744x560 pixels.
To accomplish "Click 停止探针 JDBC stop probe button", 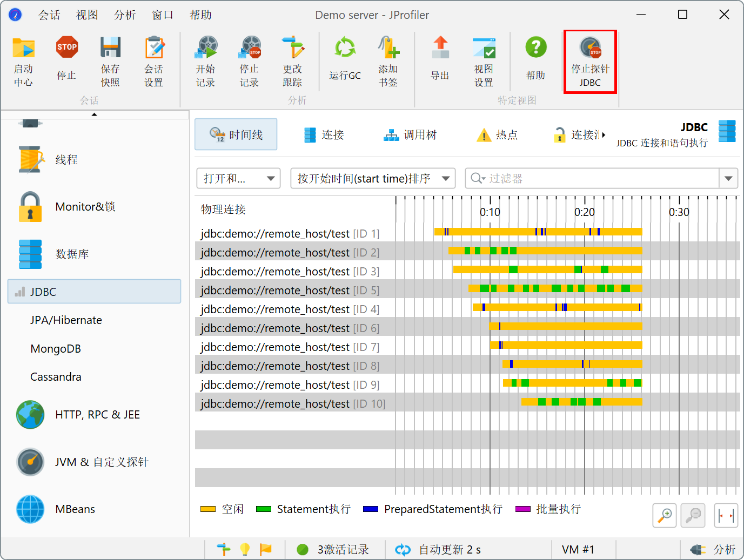I will (x=590, y=62).
